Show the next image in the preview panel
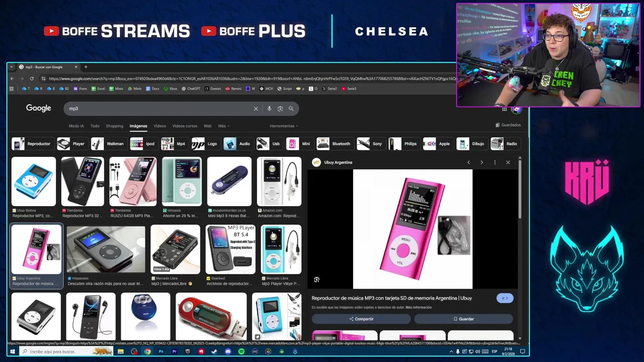The width and height of the screenshot is (644, 362). (x=481, y=162)
